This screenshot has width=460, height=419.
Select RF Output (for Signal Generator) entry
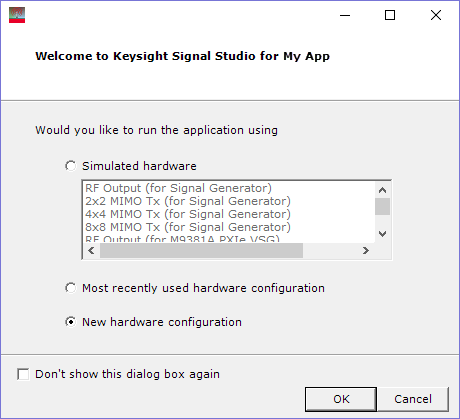(178, 188)
